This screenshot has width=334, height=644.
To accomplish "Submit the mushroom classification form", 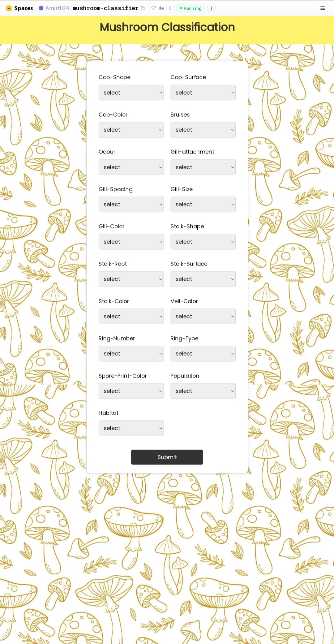I will click(167, 457).
